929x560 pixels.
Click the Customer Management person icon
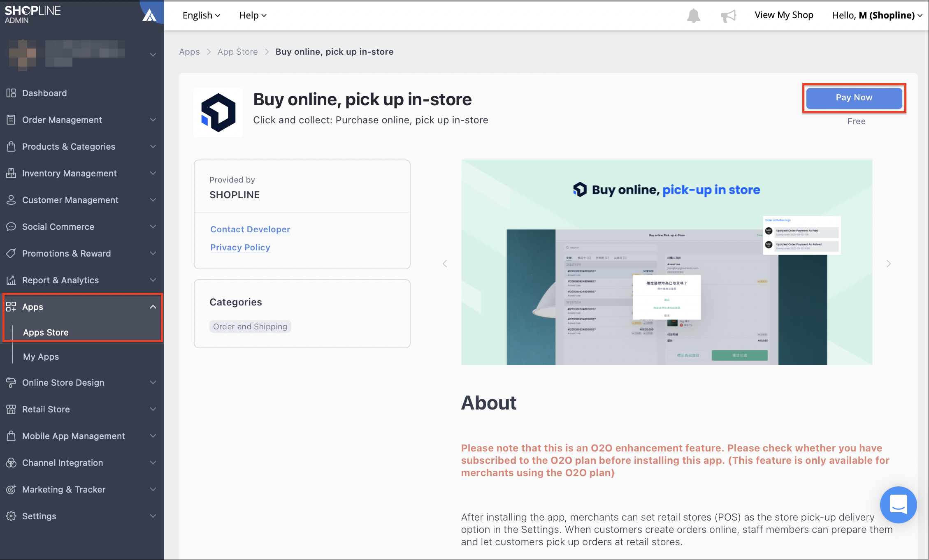tap(11, 200)
